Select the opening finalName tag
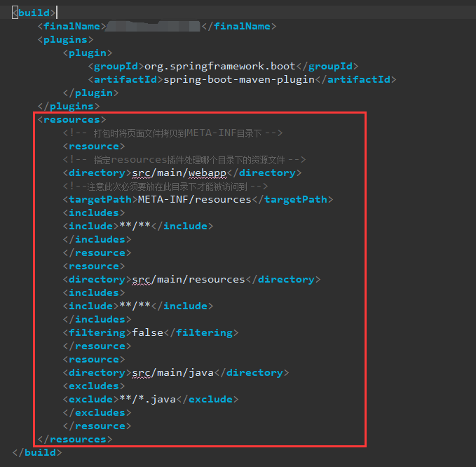 click(72, 26)
